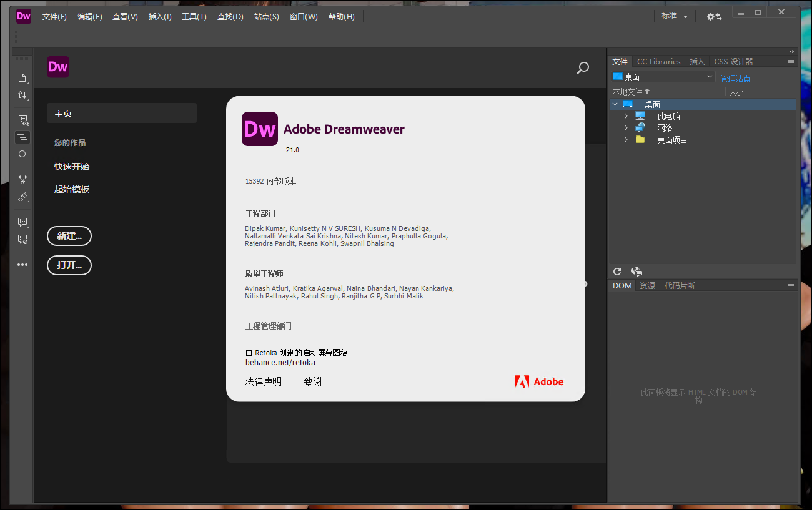This screenshot has width=812, height=510.
Task: Click the Format Source Code icon
Action: pyautogui.click(x=22, y=197)
